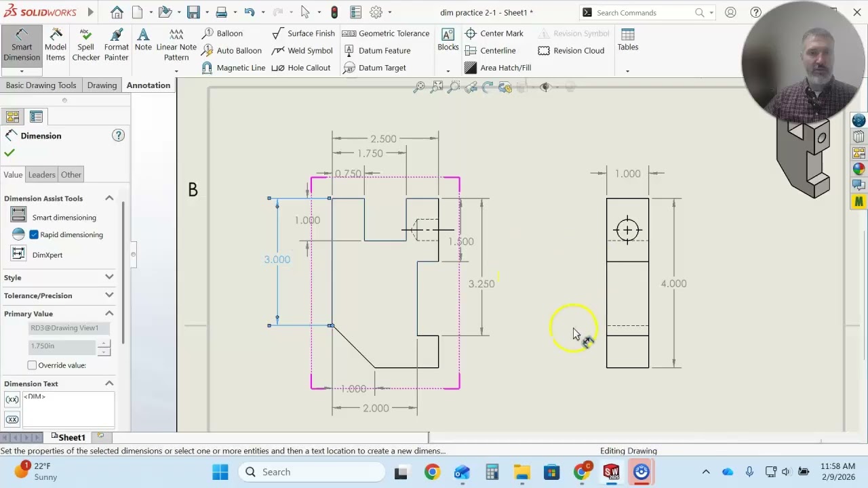
Task: Insert a Surface Finish symbol
Action: (303, 33)
